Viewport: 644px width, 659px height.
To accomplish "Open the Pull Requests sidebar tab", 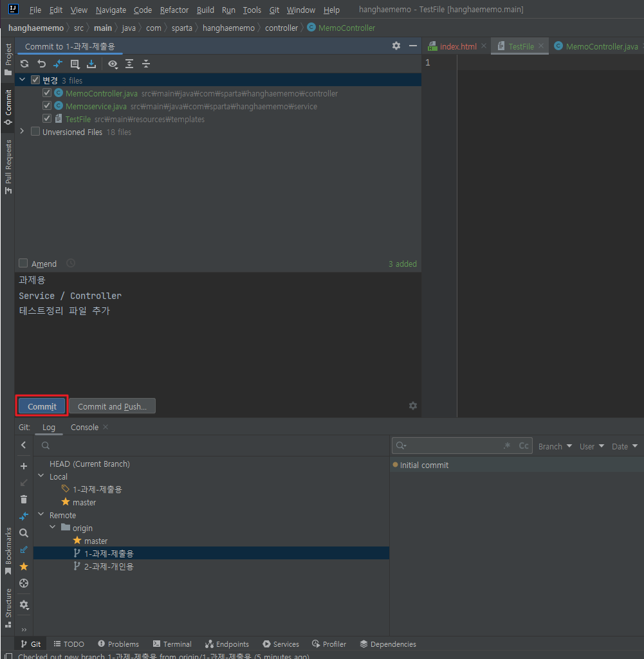I will tap(8, 167).
